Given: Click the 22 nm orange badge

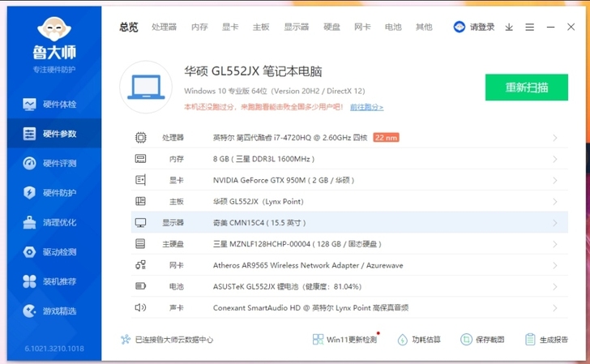Looking at the screenshot, I should (386, 137).
